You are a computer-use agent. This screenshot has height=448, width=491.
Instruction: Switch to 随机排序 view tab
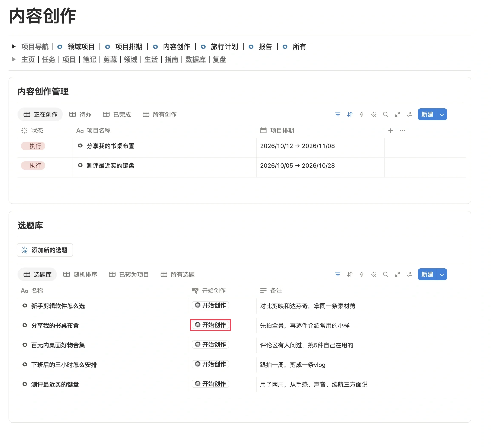80,275
